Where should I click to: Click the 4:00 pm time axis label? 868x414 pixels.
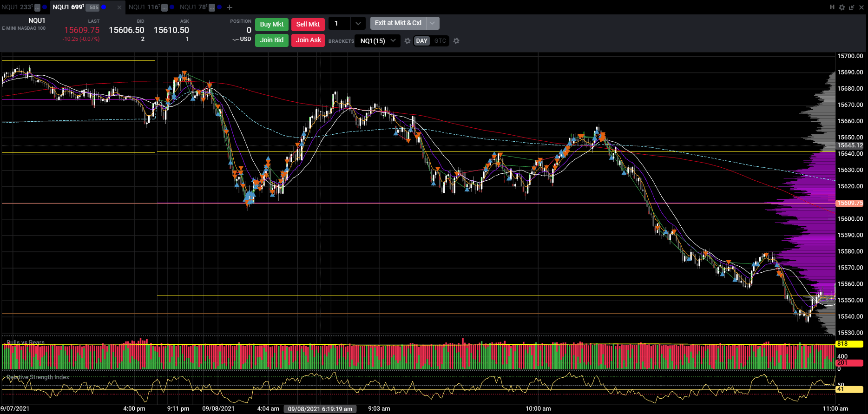(x=134, y=409)
